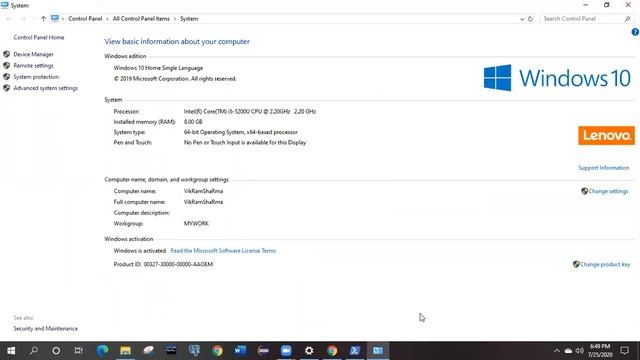Open File Explorer from taskbar

point(125,351)
